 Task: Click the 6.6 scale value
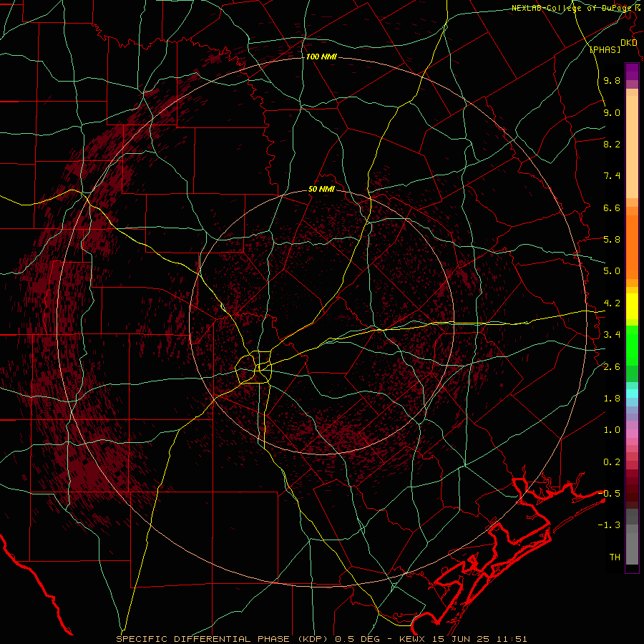pos(612,208)
